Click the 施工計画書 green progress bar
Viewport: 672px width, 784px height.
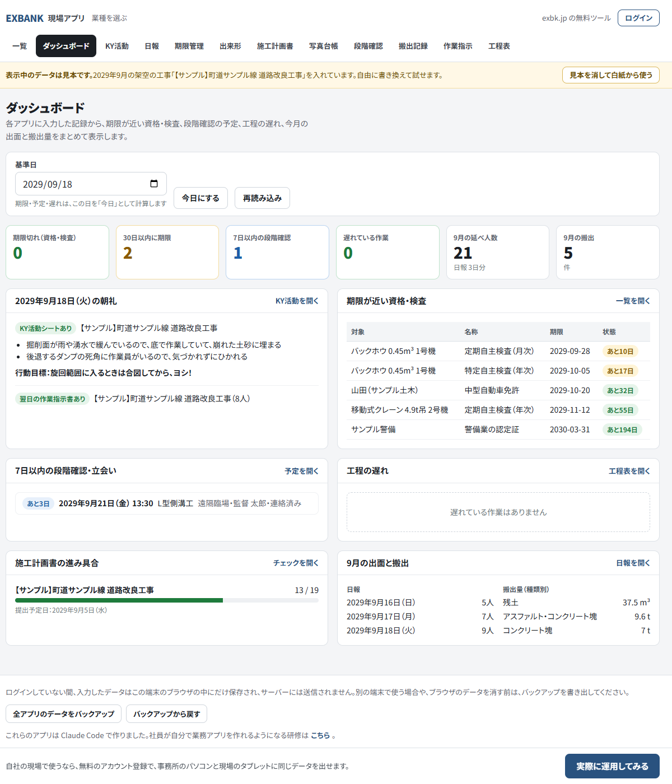point(119,600)
